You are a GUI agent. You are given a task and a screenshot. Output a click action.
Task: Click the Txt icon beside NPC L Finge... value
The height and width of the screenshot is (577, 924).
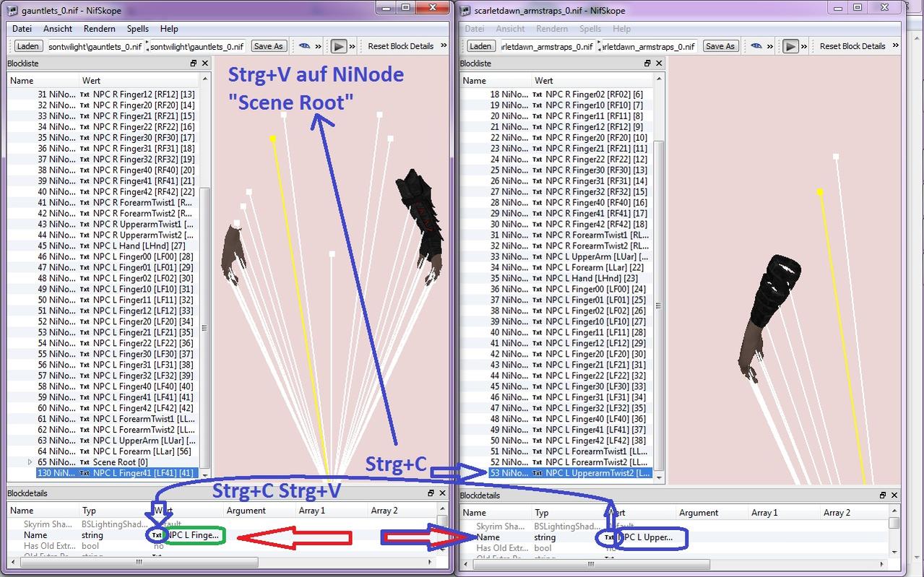157,535
